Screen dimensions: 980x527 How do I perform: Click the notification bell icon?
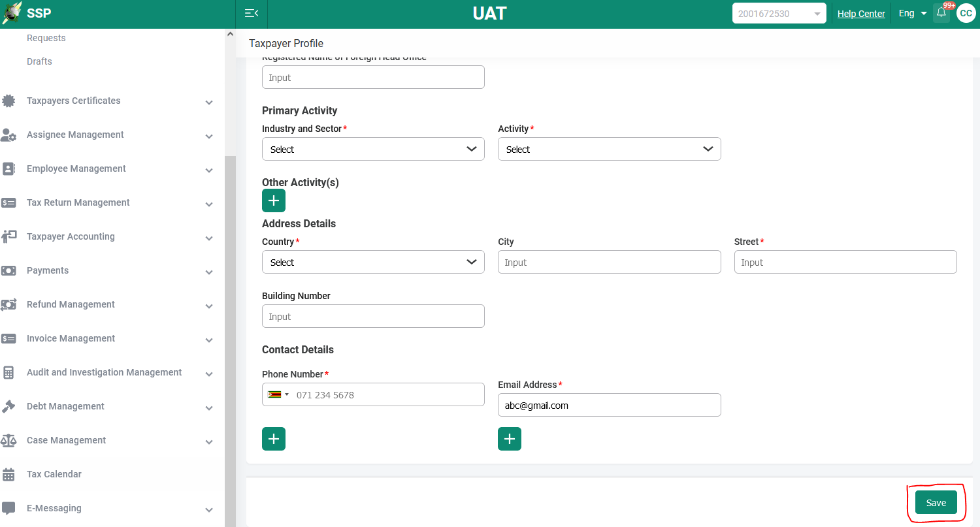coord(941,13)
